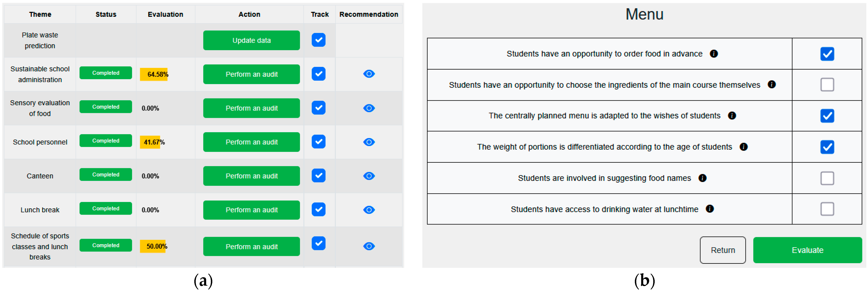Check the suggesting food names checkbox
This screenshot has width=868, height=292.
[x=827, y=178]
